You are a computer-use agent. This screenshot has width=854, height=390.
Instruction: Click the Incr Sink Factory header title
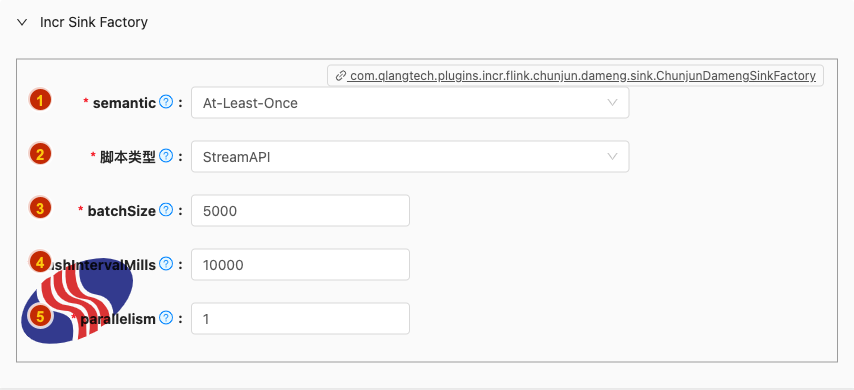coord(94,22)
